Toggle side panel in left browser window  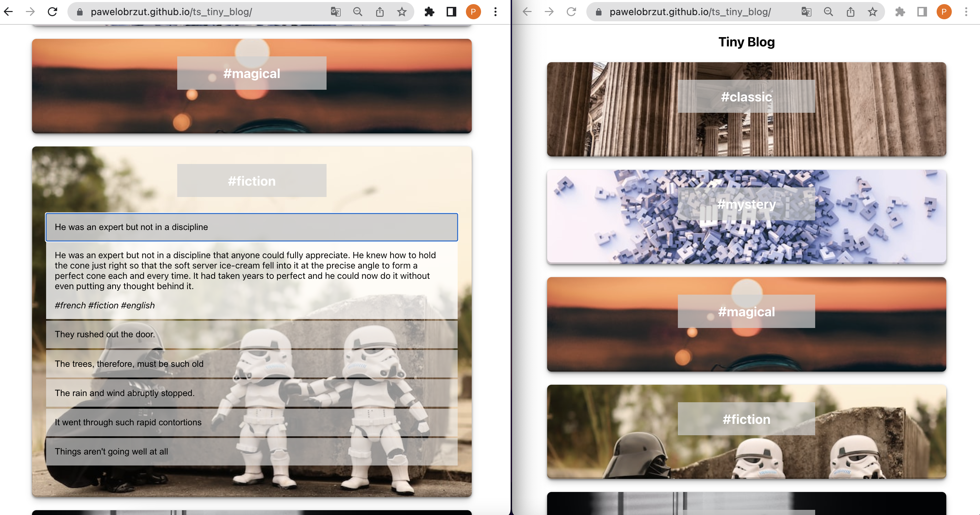[451, 12]
